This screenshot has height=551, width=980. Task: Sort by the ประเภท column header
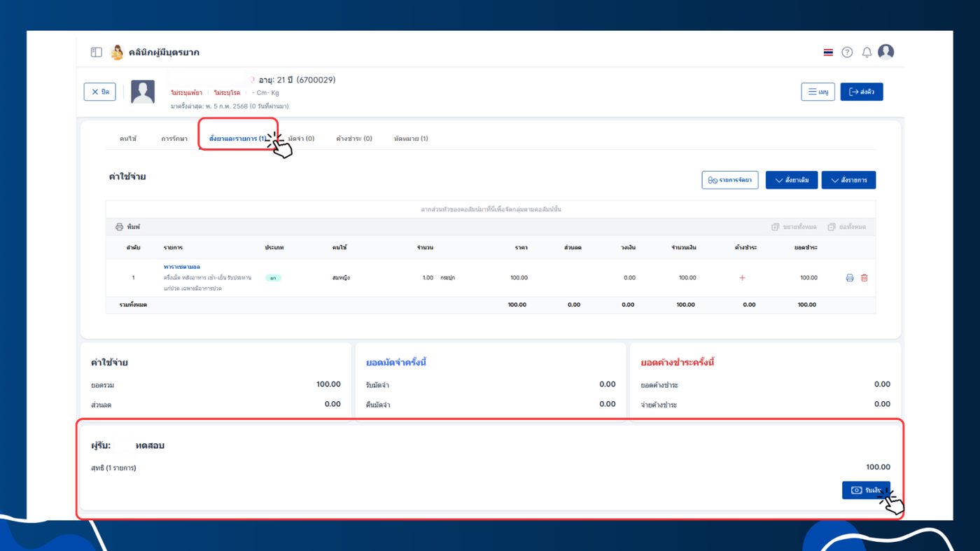274,248
